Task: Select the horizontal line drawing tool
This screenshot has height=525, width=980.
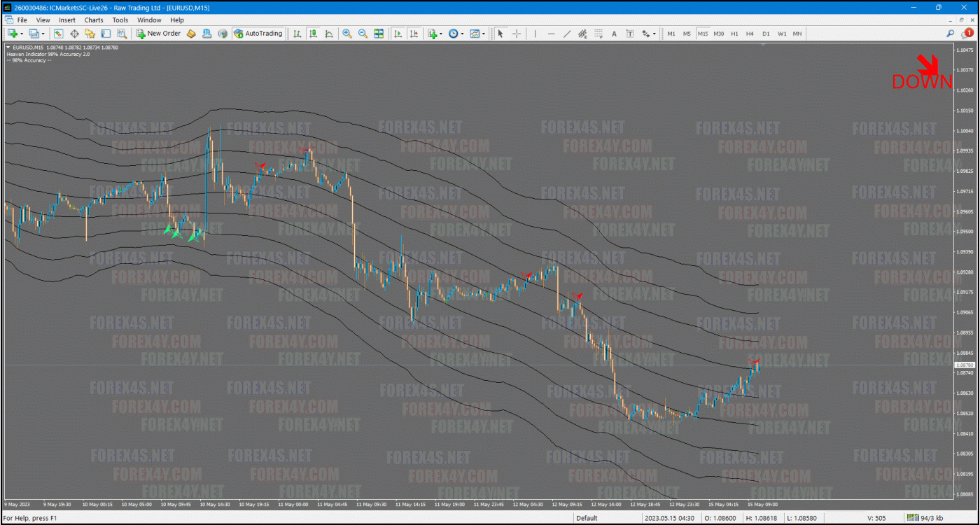Action: coord(551,34)
